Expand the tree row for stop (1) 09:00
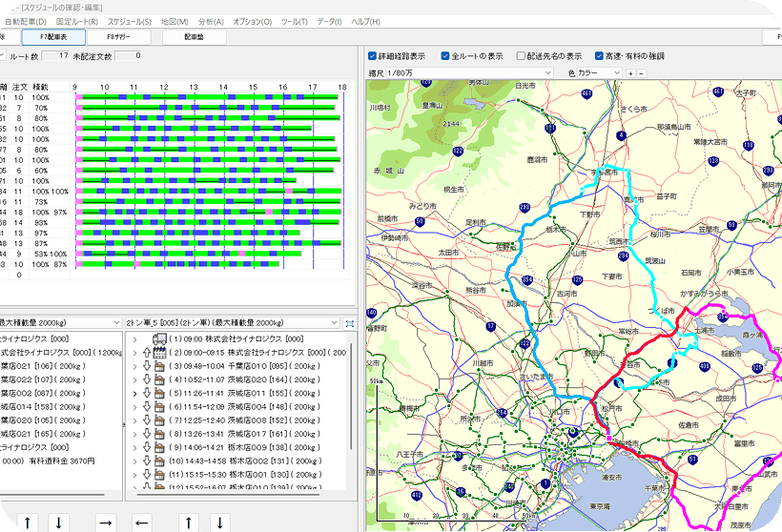The width and height of the screenshot is (782, 532). click(134, 339)
